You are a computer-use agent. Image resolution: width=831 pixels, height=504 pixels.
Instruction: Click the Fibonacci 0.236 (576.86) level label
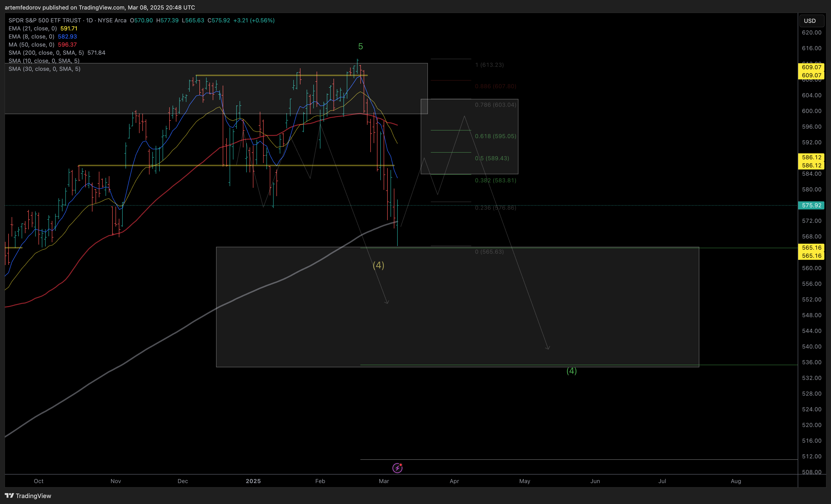coord(495,208)
